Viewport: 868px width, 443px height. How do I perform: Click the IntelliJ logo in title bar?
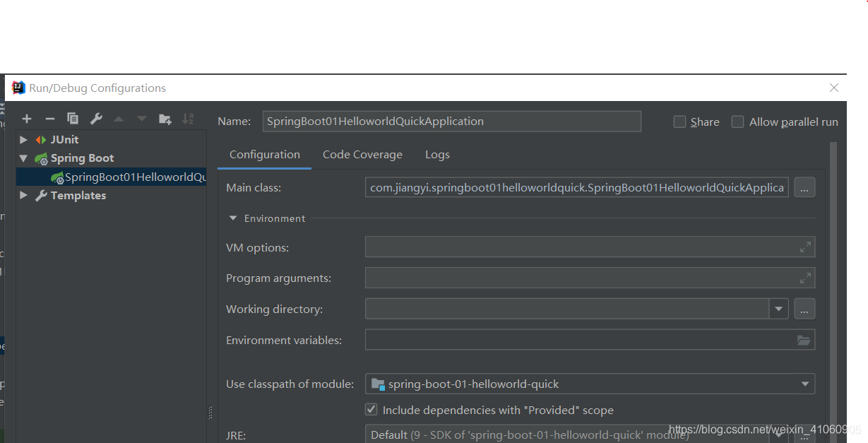pyautogui.click(x=18, y=88)
